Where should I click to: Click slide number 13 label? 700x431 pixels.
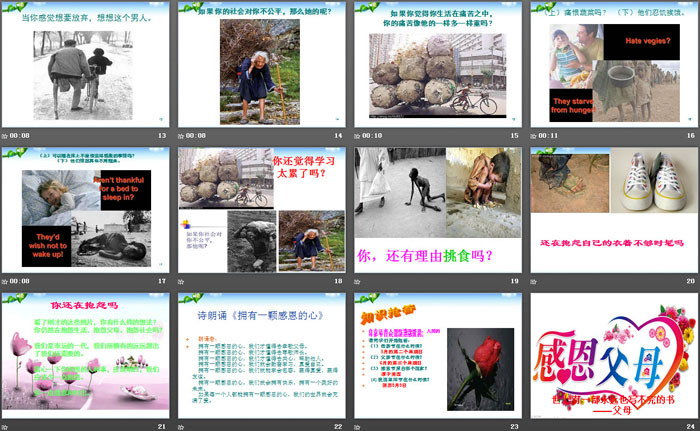point(162,135)
